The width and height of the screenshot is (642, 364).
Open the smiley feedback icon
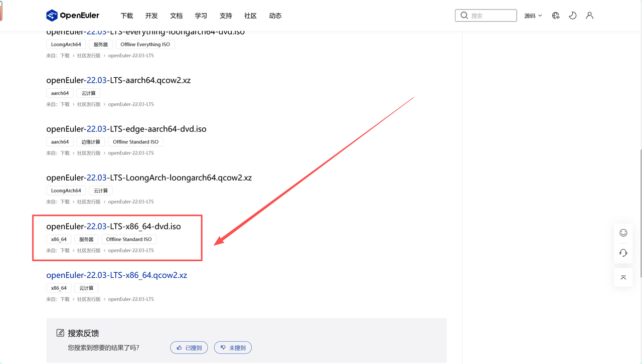623,233
